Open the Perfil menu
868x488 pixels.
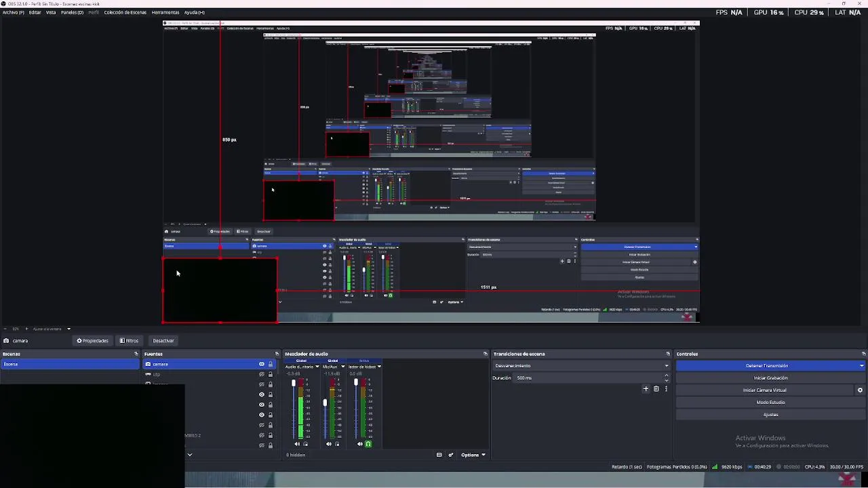(x=94, y=12)
